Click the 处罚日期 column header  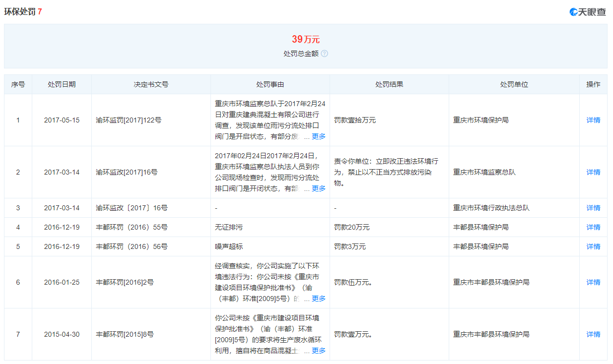click(x=62, y=84)
